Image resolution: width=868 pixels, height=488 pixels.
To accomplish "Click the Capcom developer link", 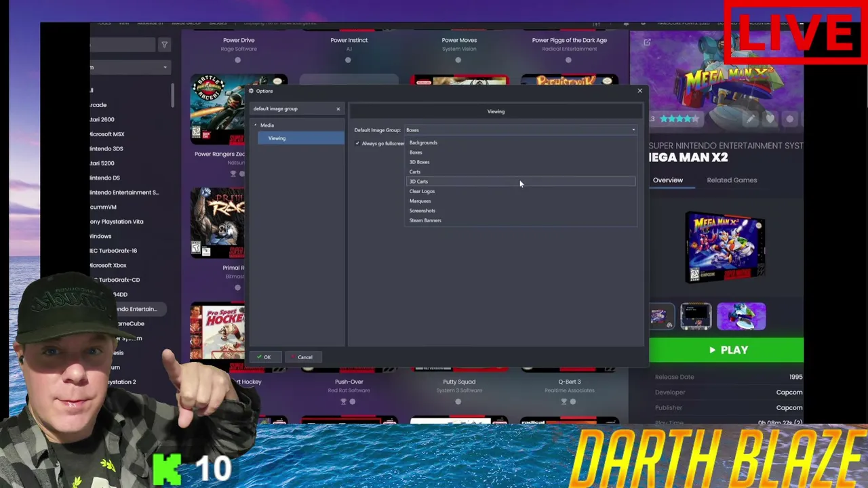I will (x=789, y=392).
